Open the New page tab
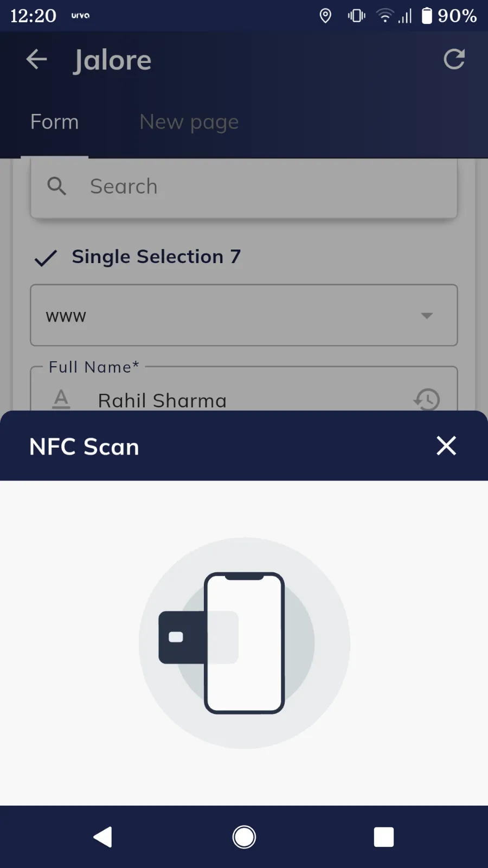 tap(189, 122)
